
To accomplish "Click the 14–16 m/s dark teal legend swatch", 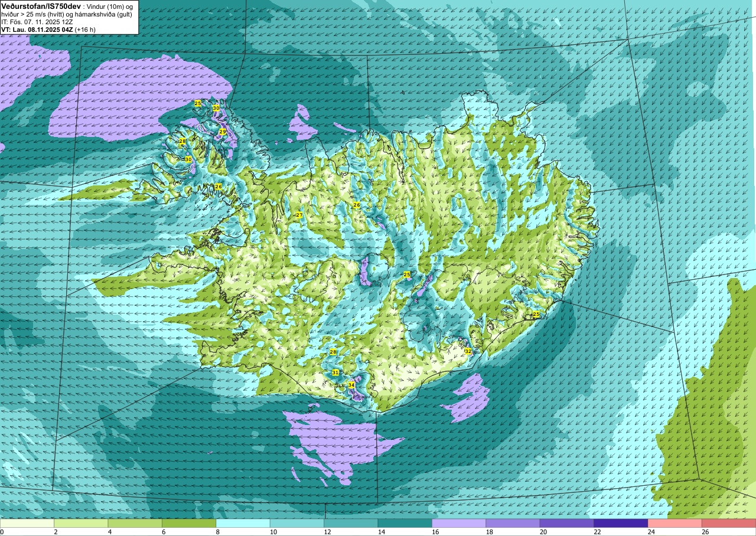I will pyautogui.click(x=405, y=523).
